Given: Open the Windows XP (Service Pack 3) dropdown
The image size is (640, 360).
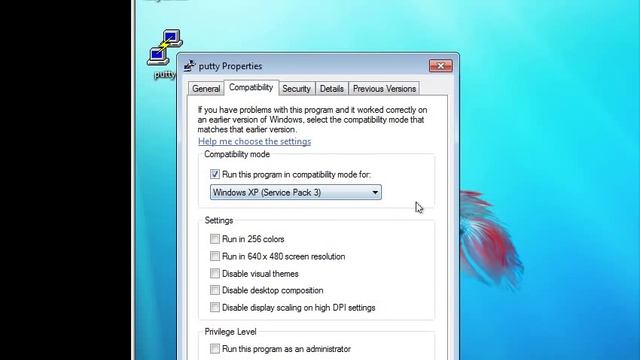Looking at the screenshot, I should pyautogui.click(x=296, y=192).
